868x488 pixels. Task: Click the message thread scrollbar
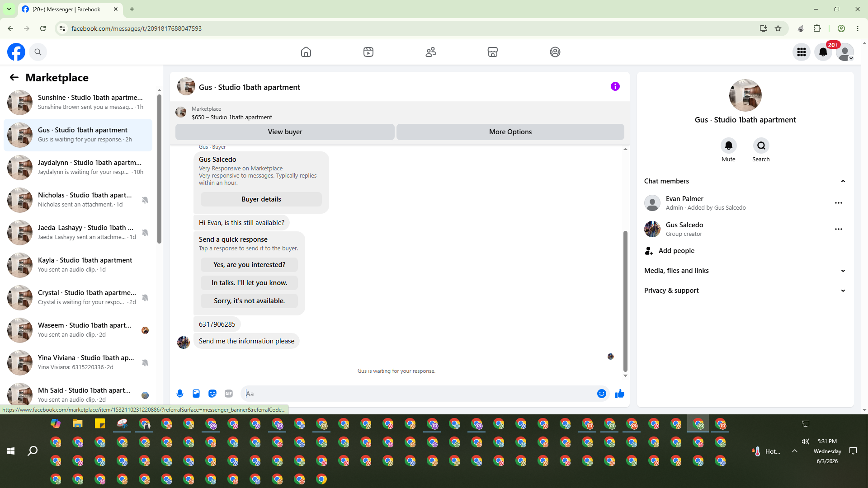point(625,301)
